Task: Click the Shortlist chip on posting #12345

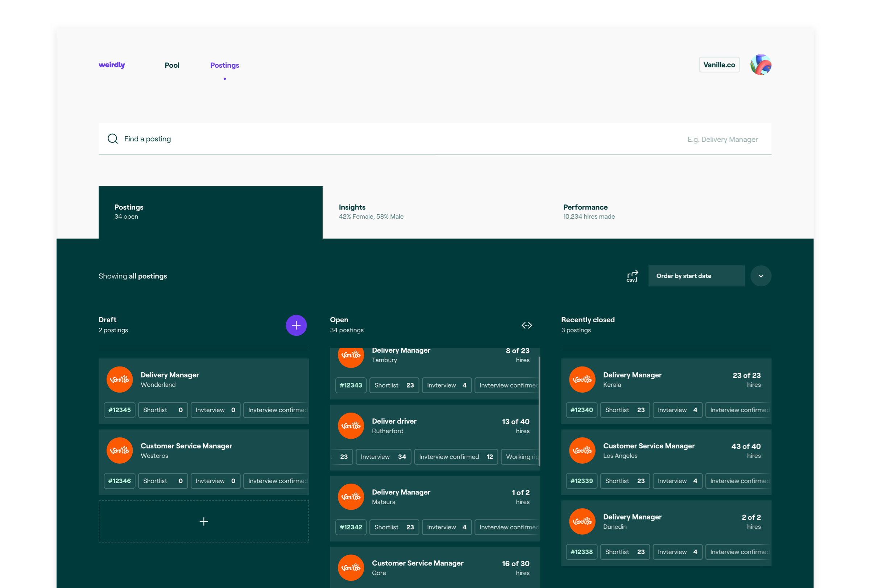Action: pyautogui.click(x=163, y=410)
